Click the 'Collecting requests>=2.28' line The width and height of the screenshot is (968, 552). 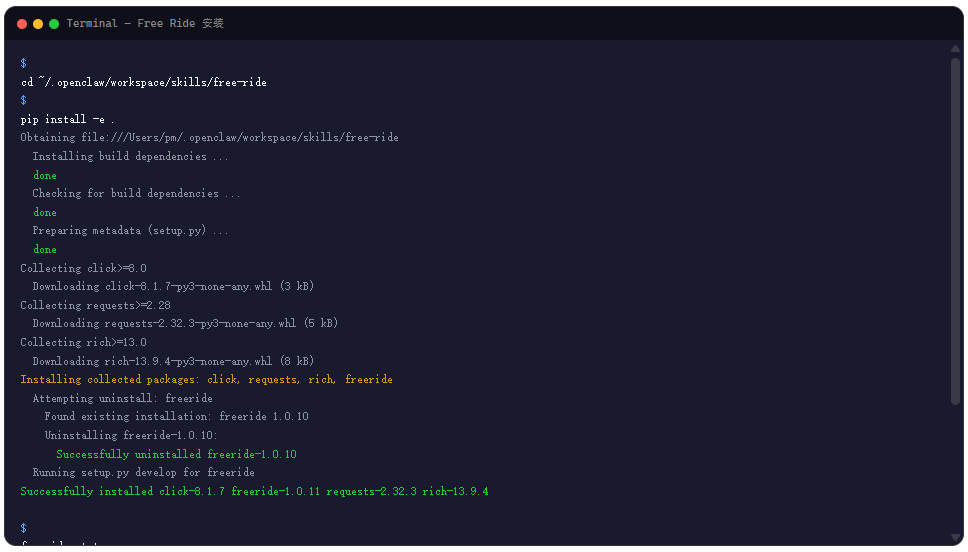coord(95,305)
